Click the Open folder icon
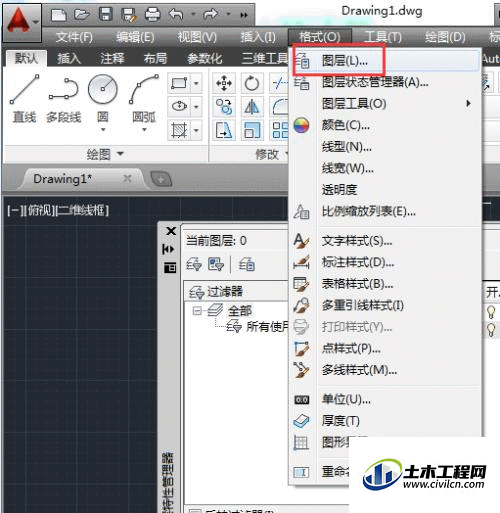 click(x=82, y=15)
